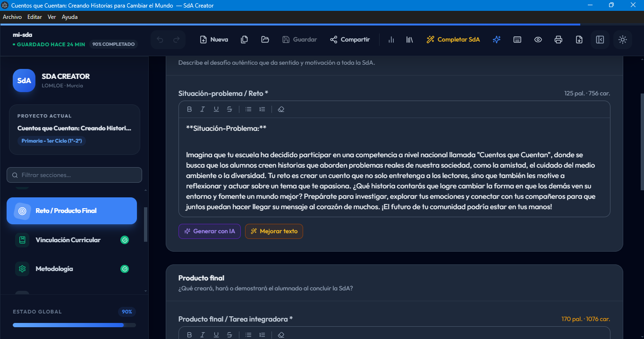Screen dimensions: 644x339
Task: Toggle bold in Situación-problema editor
Action: click(x=189, y=109)
